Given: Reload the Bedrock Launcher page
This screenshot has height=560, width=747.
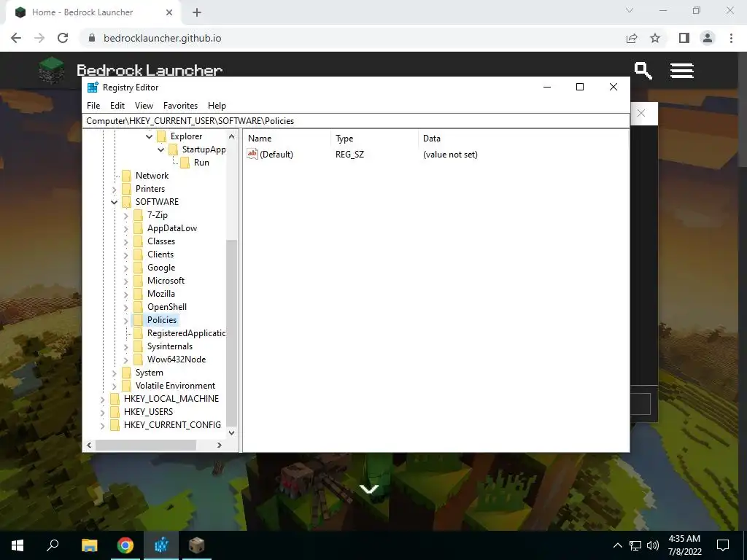Looking at the screenshot, I should (63, 38).
